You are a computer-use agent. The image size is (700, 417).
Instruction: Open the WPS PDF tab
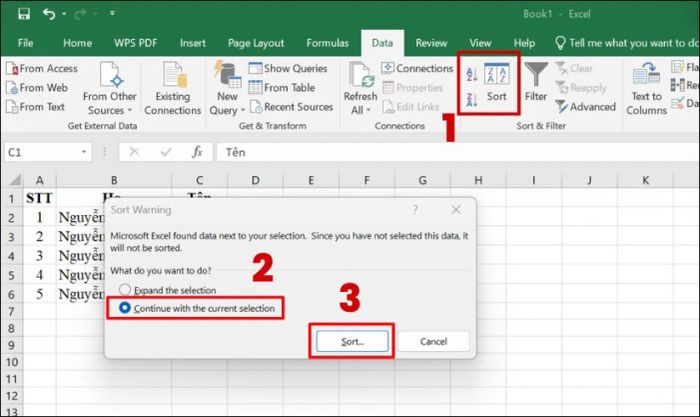click(x=135, y=43)
